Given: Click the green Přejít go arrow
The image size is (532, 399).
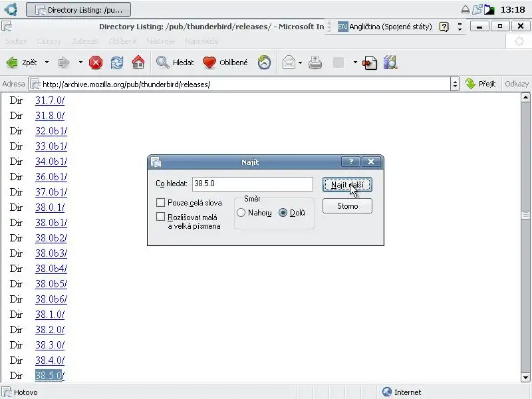Looking at the screenshot, I should coord(470,84).
